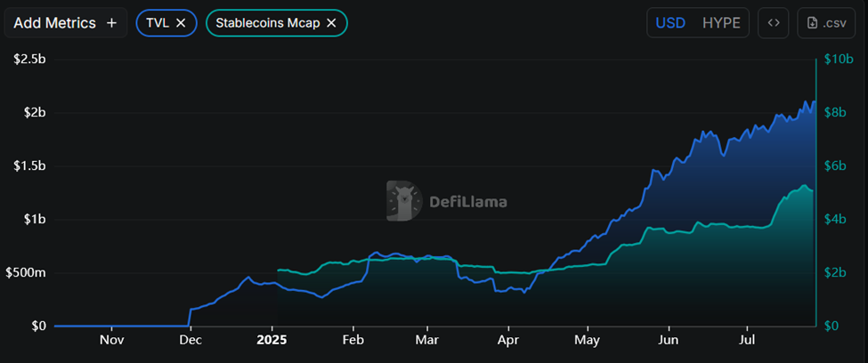
Task: Click the DefiLlama llama logo watermark
Action: pos(404,200)
